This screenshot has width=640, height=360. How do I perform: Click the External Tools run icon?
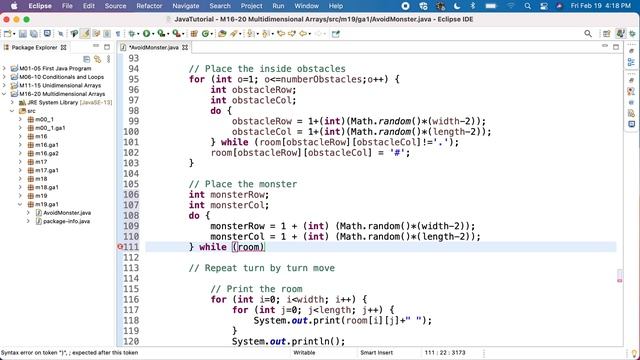click(x=176, y=34)
